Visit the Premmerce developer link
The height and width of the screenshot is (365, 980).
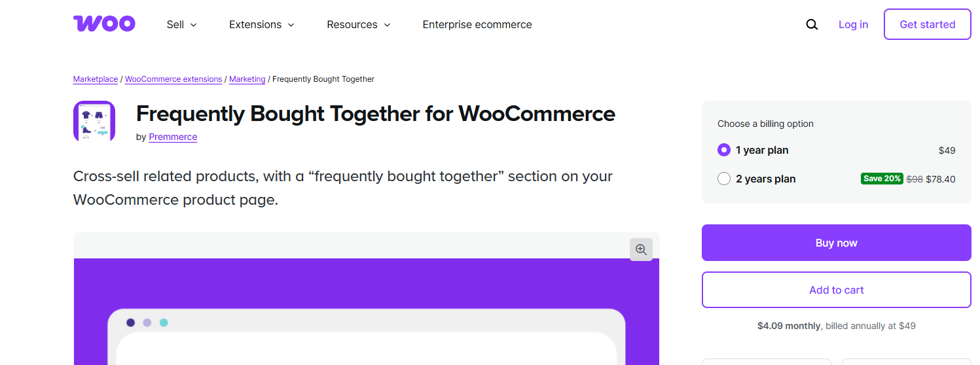point(173,137)
